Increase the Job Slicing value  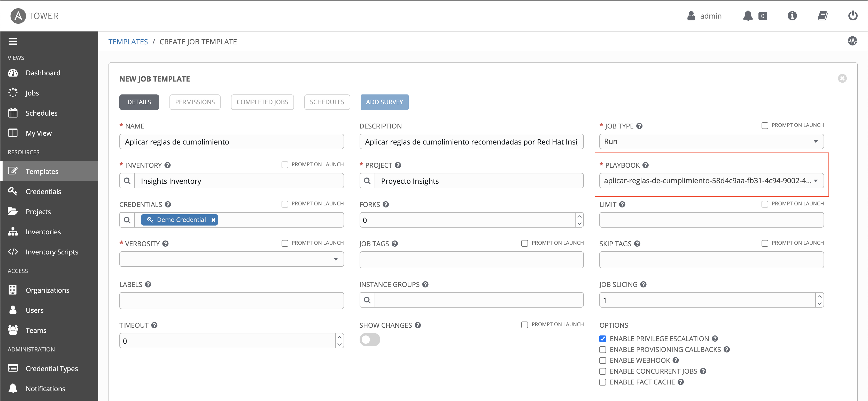tap(819, 296)
